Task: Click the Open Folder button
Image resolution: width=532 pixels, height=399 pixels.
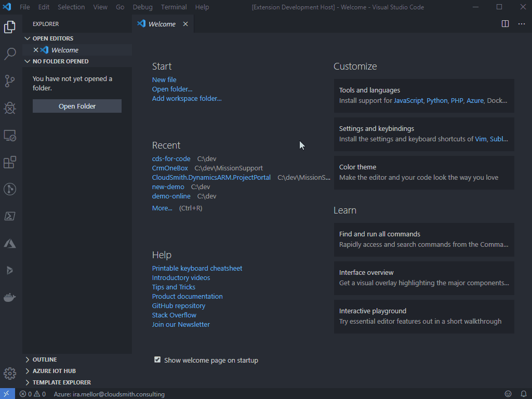Action: (x=77, y=106)
